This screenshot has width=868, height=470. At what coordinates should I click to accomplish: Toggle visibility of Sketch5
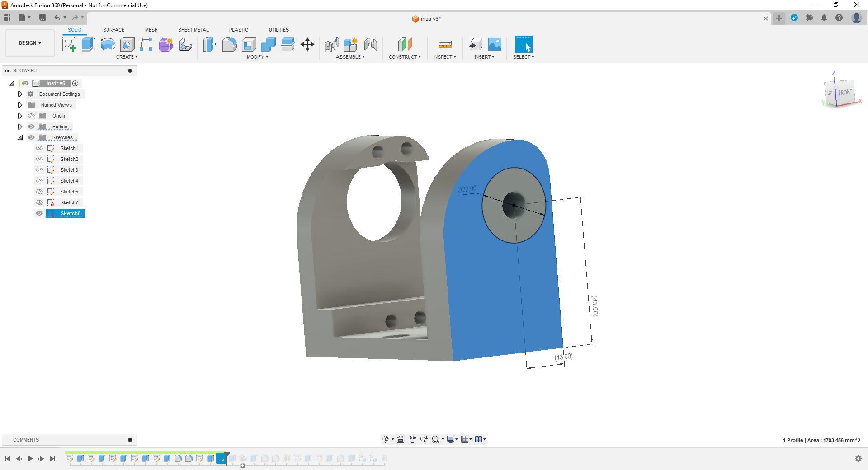point(39,192)
